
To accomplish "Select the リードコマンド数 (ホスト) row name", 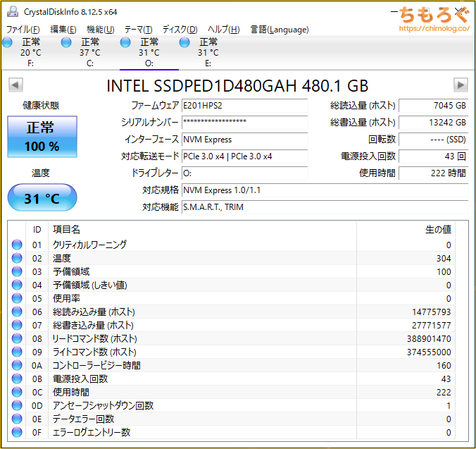I will (x=95, y=338).
